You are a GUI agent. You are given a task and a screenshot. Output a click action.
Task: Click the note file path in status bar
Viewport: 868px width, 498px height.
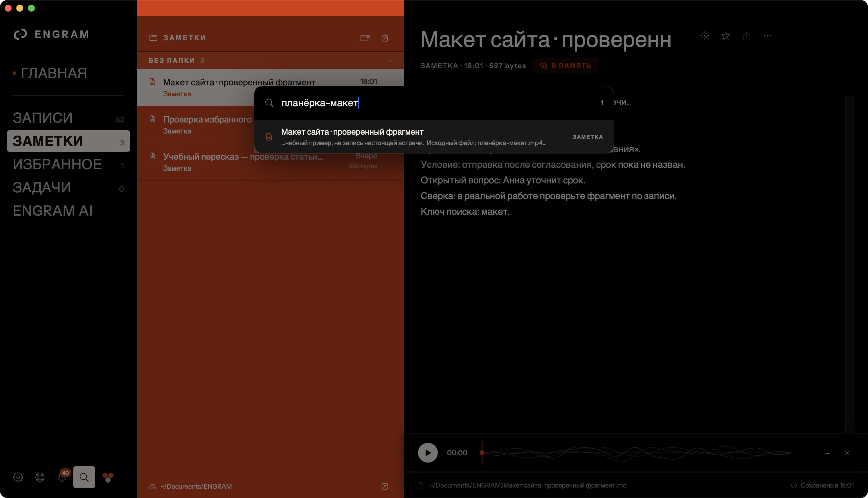(x=528, y=485)
